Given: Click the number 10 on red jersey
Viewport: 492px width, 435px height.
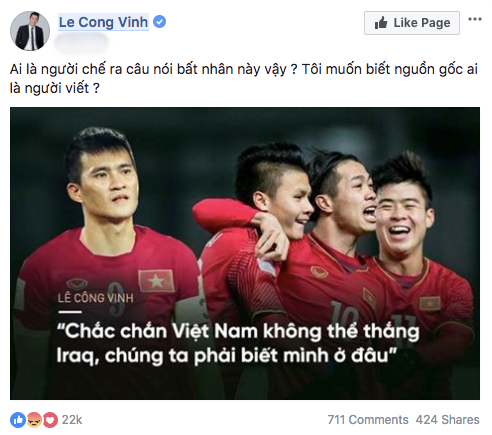Looking at the screenshot, I should [345, 313].
